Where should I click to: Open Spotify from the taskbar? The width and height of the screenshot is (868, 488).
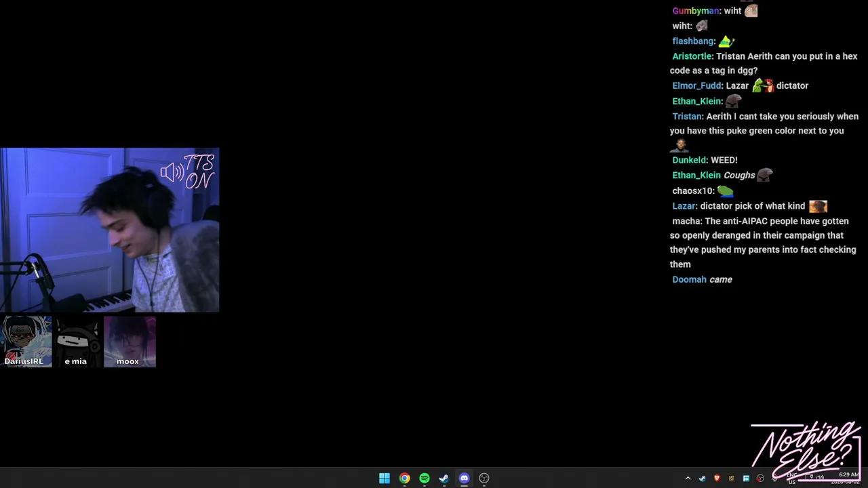point(425,479)
